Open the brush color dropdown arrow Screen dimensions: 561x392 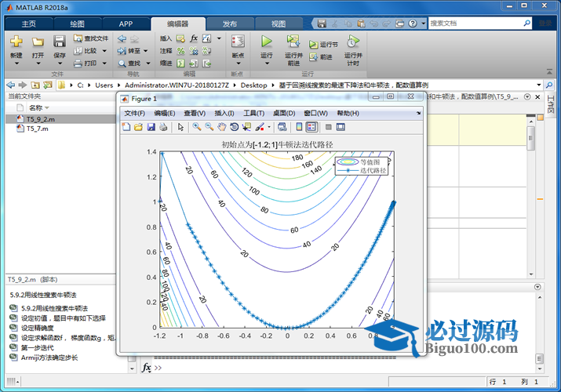point(268,127)
